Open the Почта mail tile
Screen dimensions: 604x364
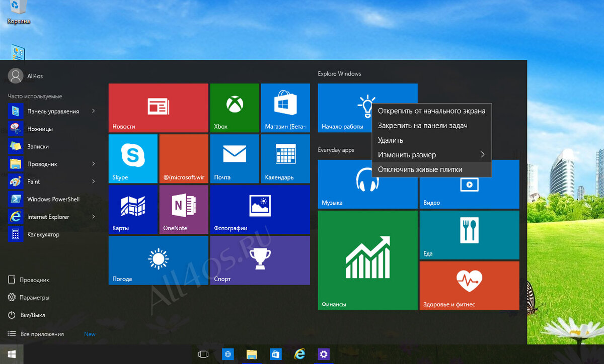point(235,158)
